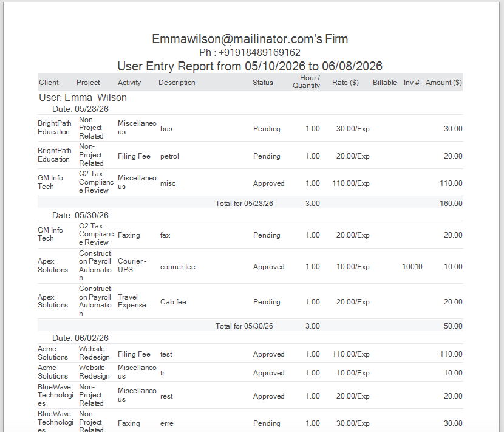Click the invoice number 10010
Viewport: 504px width, 432px height.
(412, 267)
